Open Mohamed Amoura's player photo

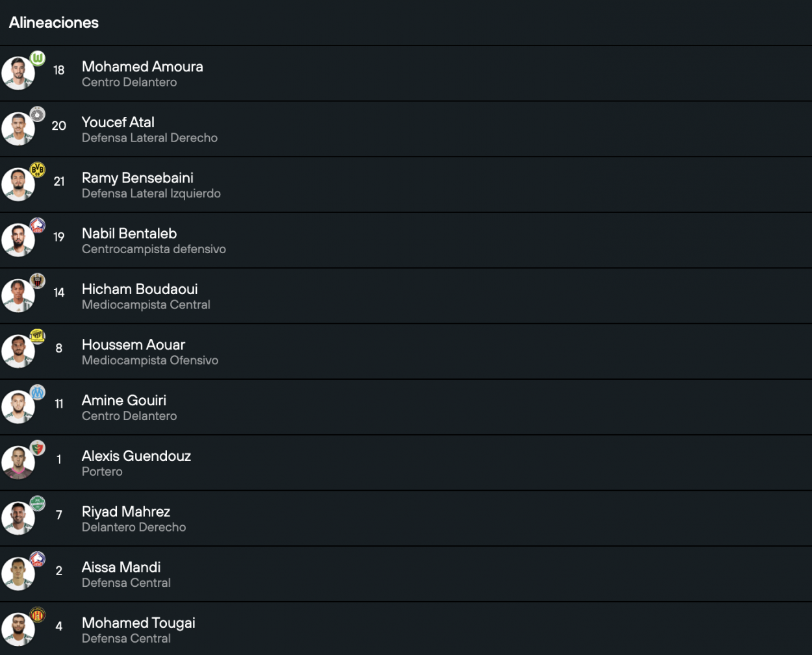(18, 73)
